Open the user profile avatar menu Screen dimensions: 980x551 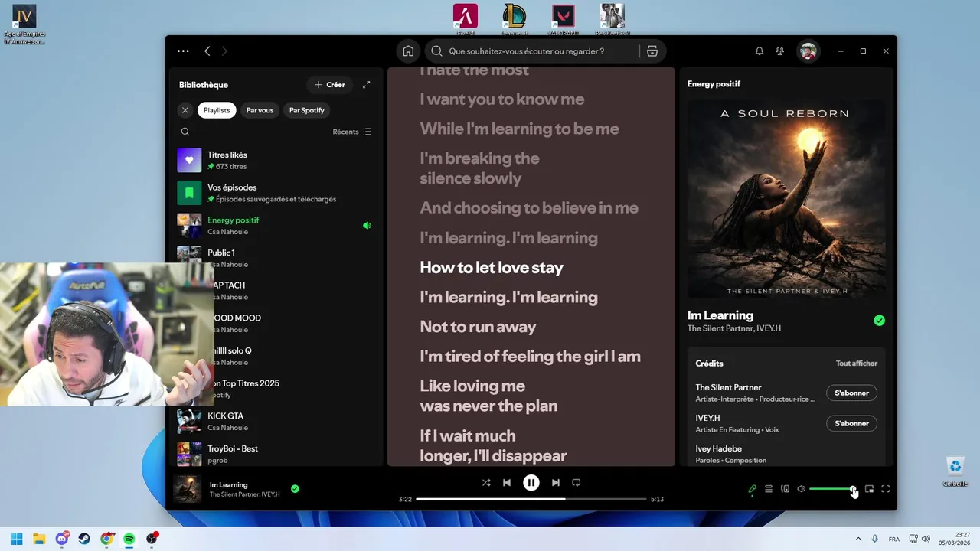pos(807,51)
